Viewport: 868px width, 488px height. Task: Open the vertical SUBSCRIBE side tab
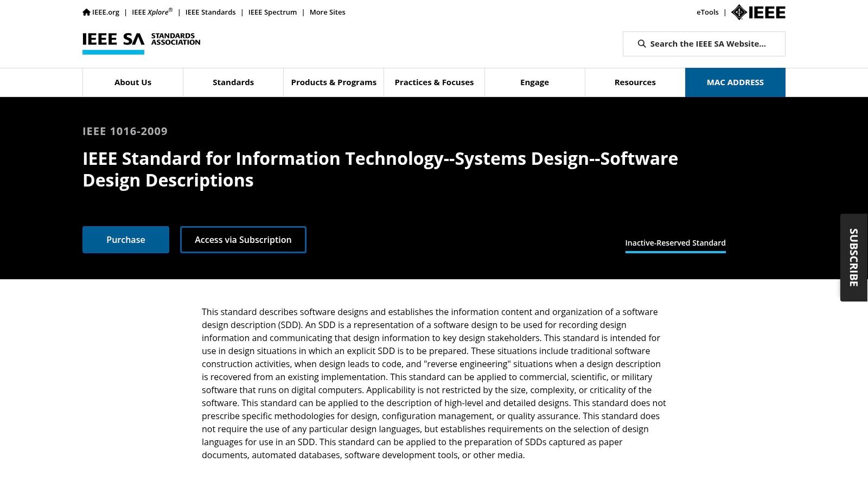[854, 258]
